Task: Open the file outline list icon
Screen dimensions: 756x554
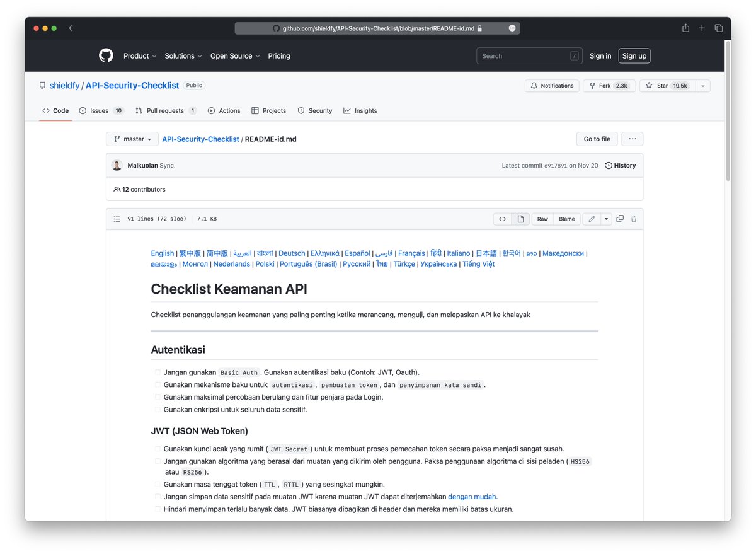Action: 117,219
